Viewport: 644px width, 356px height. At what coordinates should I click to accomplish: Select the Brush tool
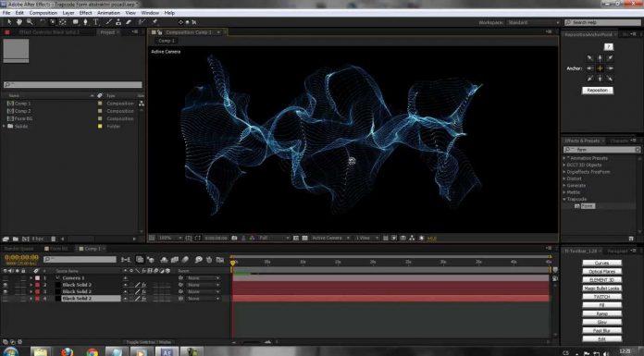click(x=108, y=22)
